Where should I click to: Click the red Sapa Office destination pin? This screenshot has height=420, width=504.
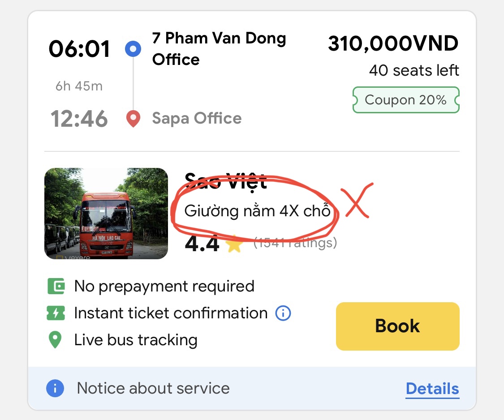pos(133,119)
